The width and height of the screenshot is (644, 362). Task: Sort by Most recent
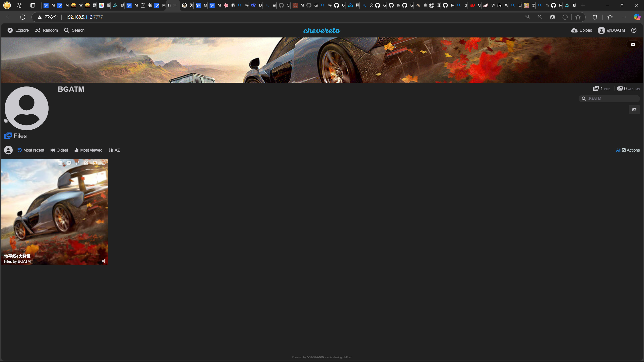(x=31, y=150)
